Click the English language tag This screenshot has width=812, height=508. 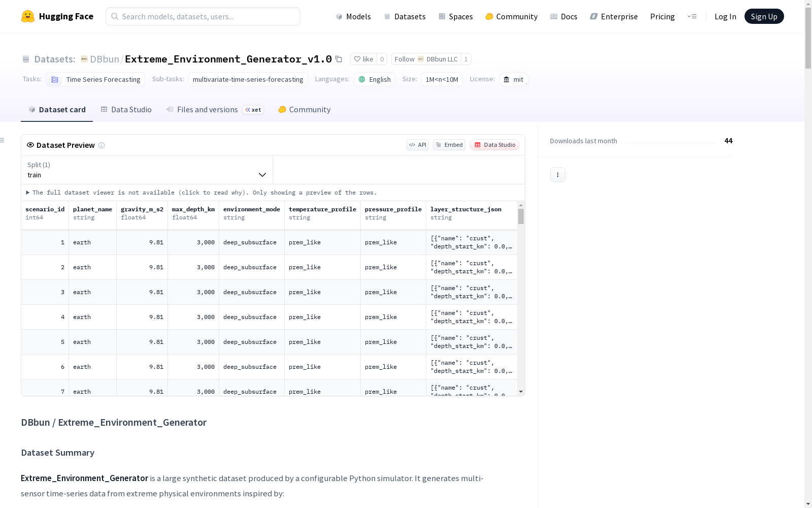[x=375, y=79]
